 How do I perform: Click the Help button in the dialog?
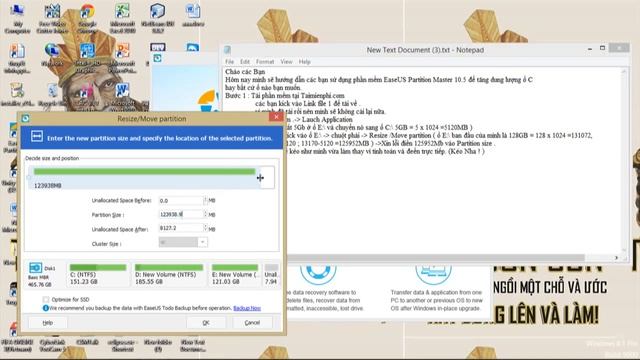(47, 322)
